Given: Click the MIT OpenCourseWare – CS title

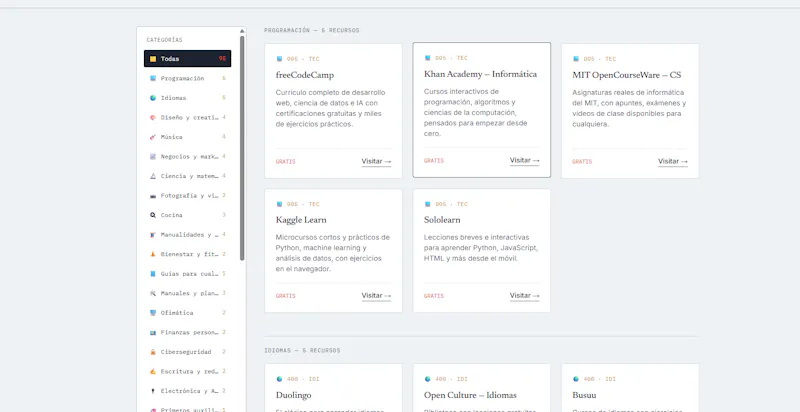Looking at the screenshot, I should [627, 75].
